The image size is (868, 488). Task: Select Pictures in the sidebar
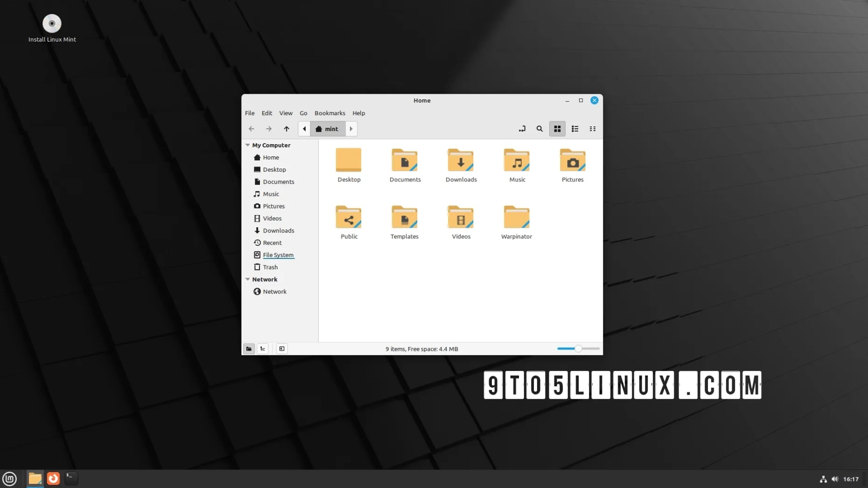280,206
